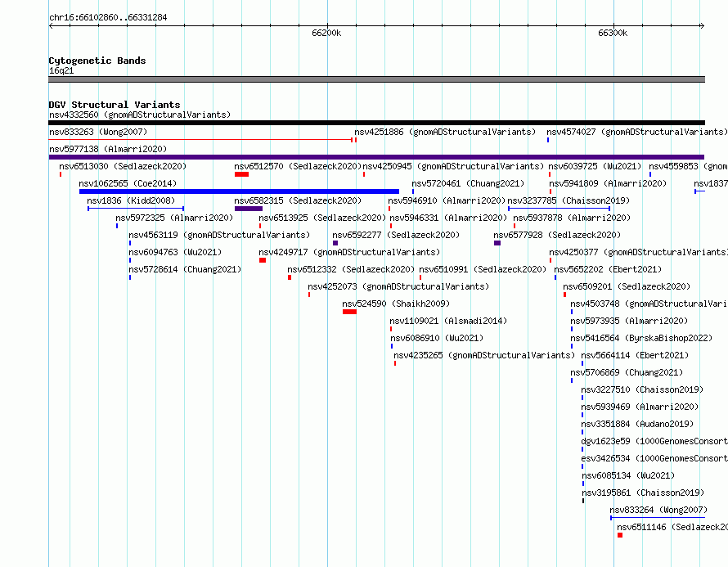Open nsv4249717 gnomADStructuralVariants label
The height and width of the screenshot is (567, 728).
(x=349, y=252)
